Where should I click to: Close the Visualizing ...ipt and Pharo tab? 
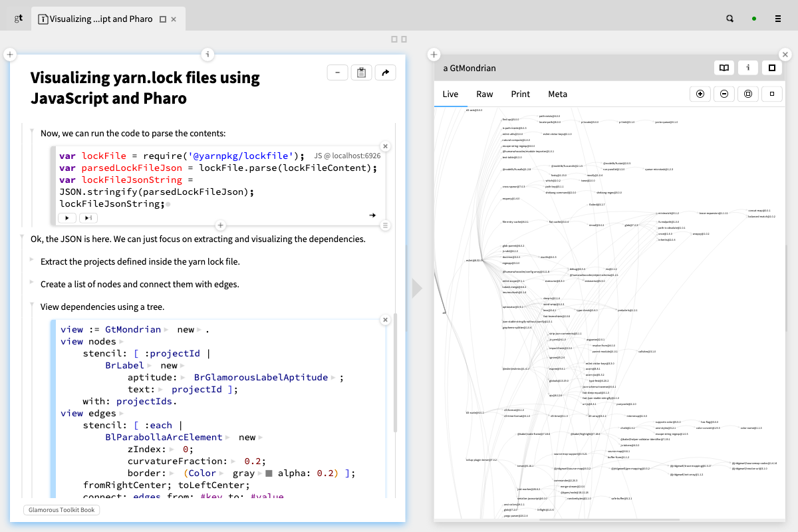(x=174, y=19)
